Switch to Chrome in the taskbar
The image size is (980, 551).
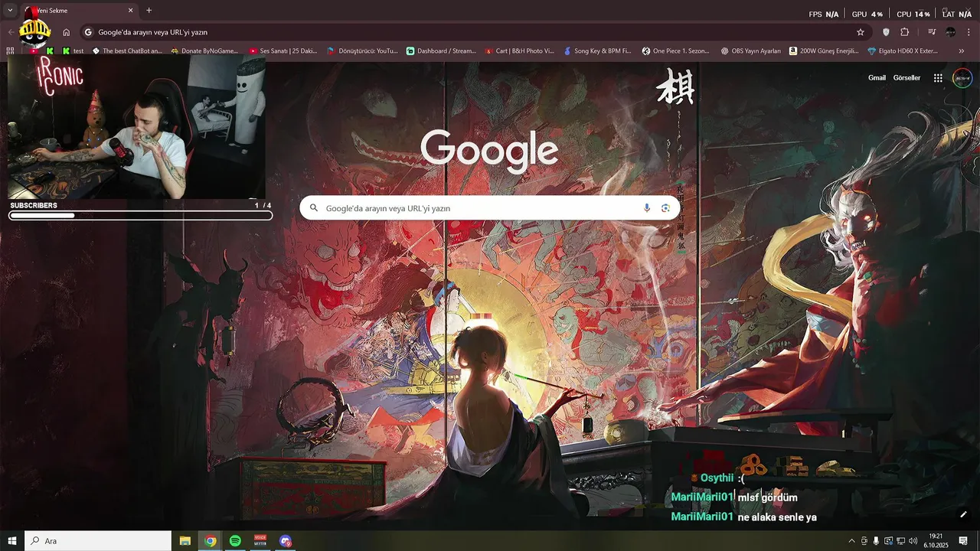click(x=211, y=541)
